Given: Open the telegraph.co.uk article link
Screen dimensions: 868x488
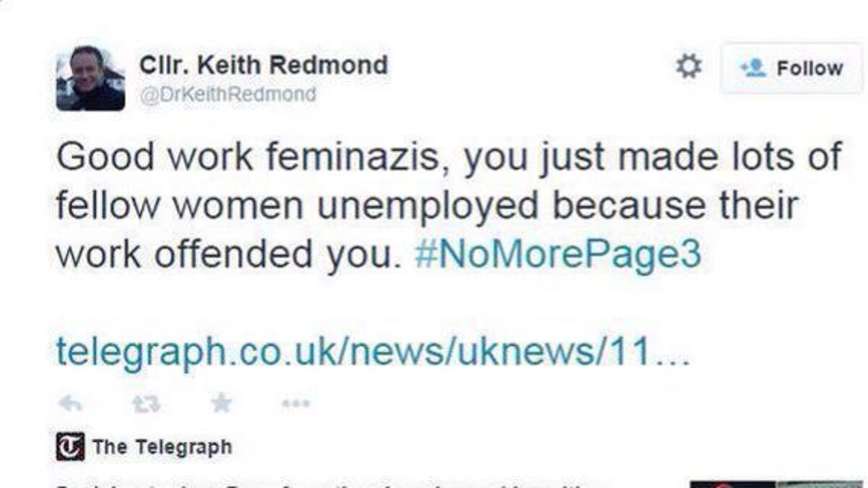Looking at the screenshot, I should (x=373, y=351).
